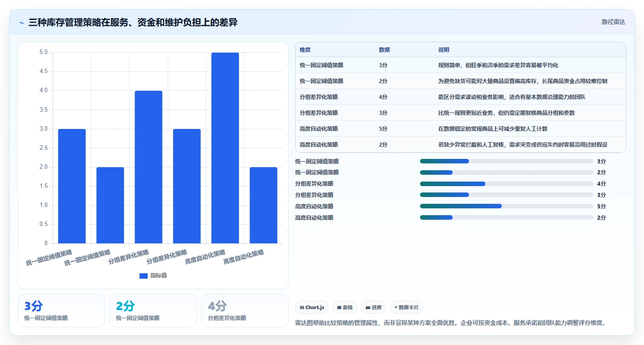Click the 路径雷达 label in the header
644x345 pixels.
pos(613,22)
